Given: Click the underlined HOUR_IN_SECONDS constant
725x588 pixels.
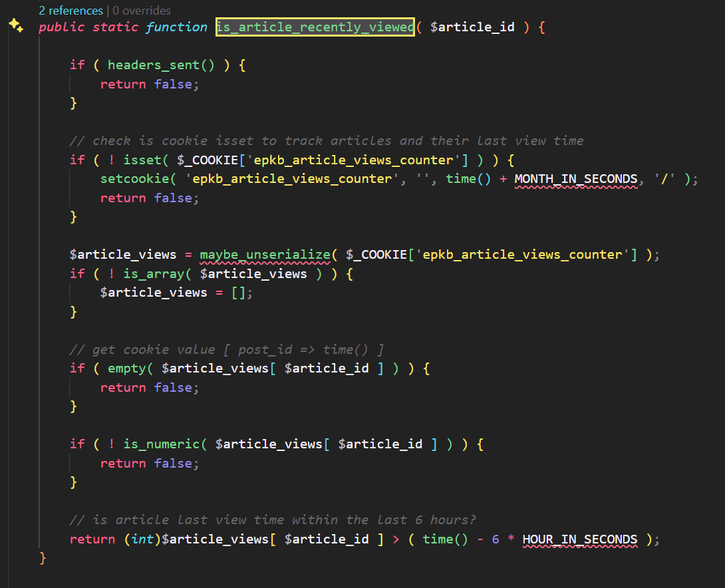Looking at the screenshot, I should pos(579,539).
